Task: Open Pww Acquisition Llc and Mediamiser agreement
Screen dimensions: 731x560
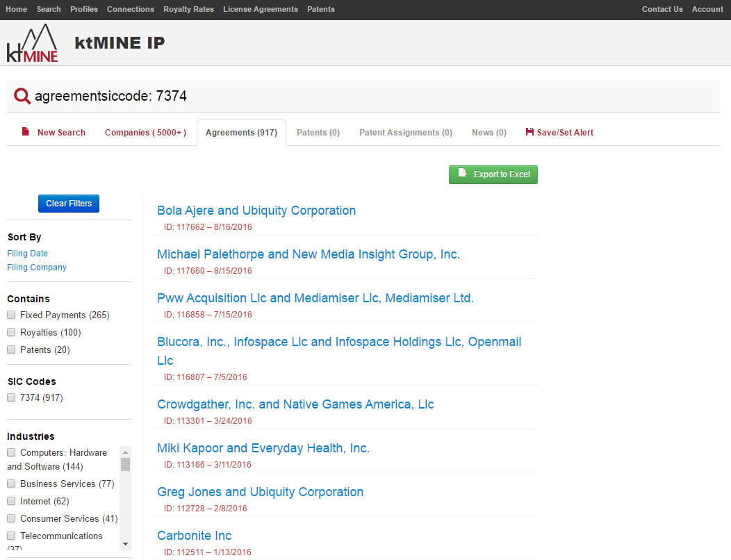Action: (315, 298)
